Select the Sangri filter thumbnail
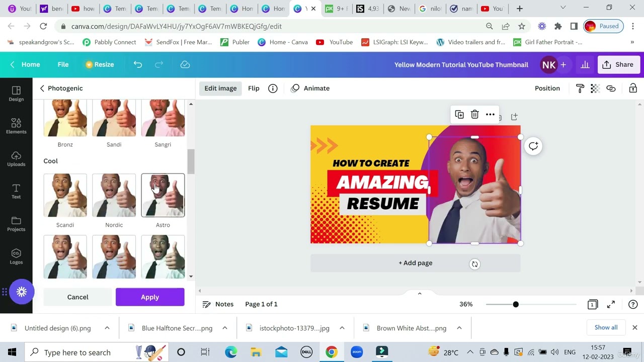 point(163,118)
